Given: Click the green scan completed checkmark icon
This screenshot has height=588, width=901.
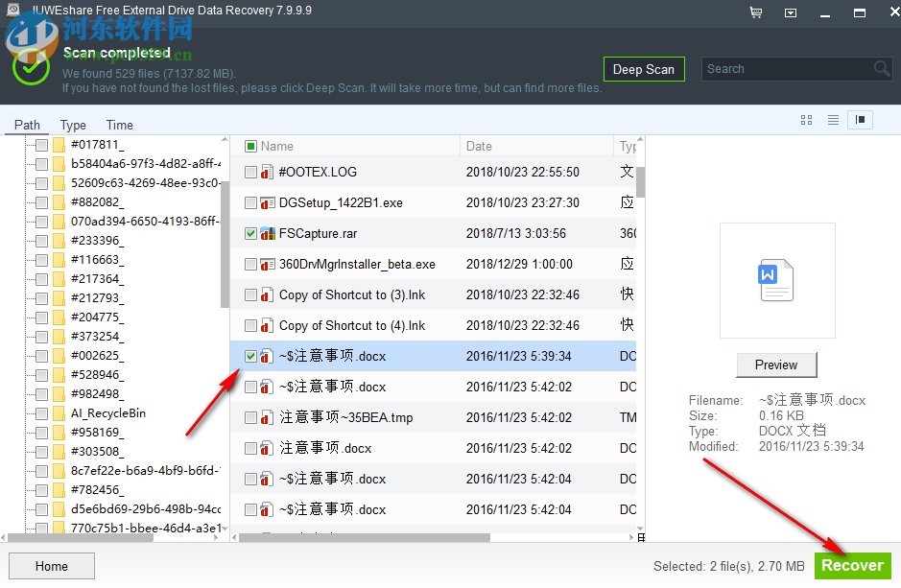Looking at the screenshot, I should pyautogui.click(x=30, y=68).
